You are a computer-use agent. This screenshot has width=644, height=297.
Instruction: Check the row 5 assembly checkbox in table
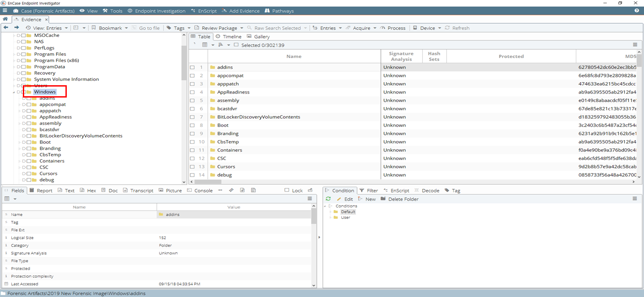click(x=192, y=101)
